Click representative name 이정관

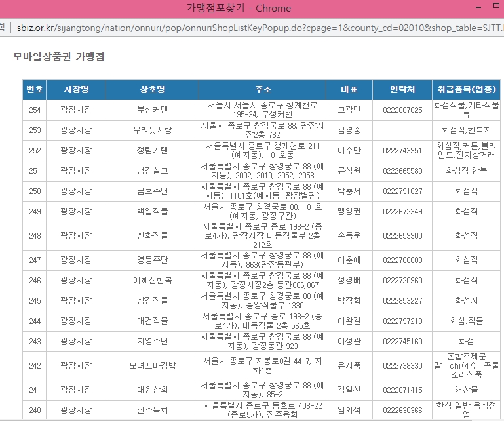[349, 341]
